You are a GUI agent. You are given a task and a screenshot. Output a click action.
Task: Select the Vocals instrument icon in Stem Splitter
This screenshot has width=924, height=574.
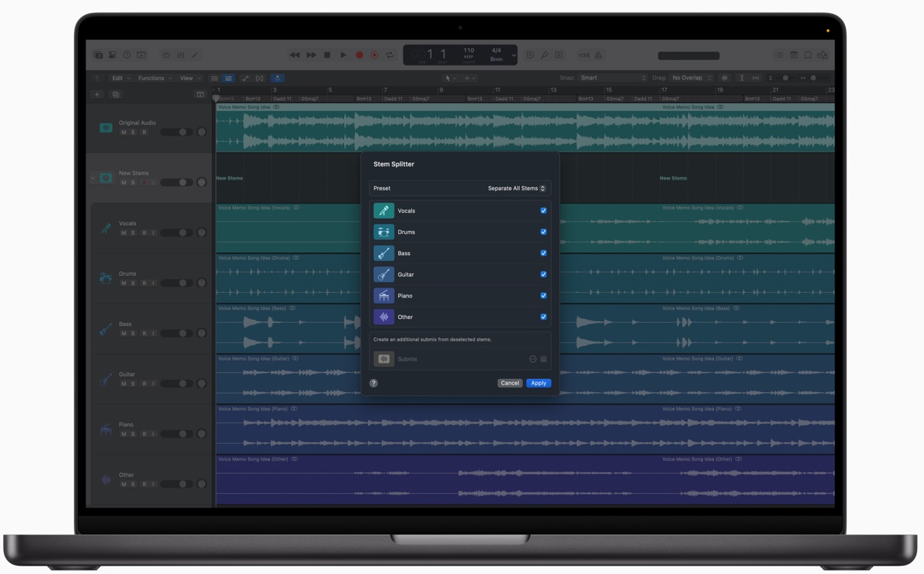tap(383, 210)
